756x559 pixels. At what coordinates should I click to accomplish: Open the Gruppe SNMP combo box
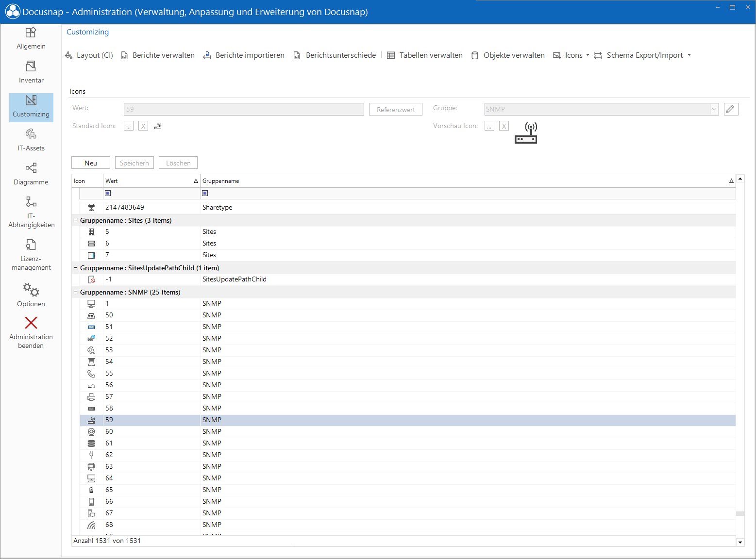point(601,109)
